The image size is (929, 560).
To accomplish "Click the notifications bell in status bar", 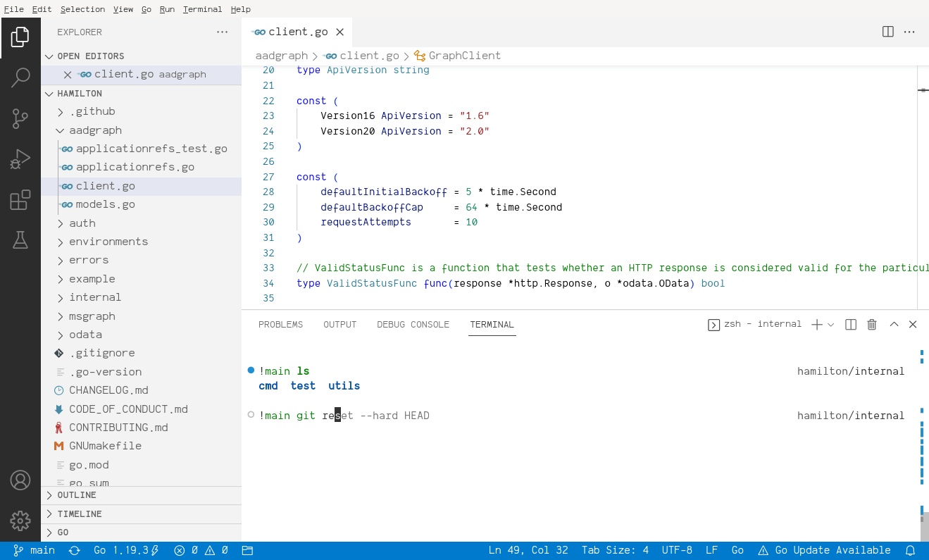I will point(910,550).
